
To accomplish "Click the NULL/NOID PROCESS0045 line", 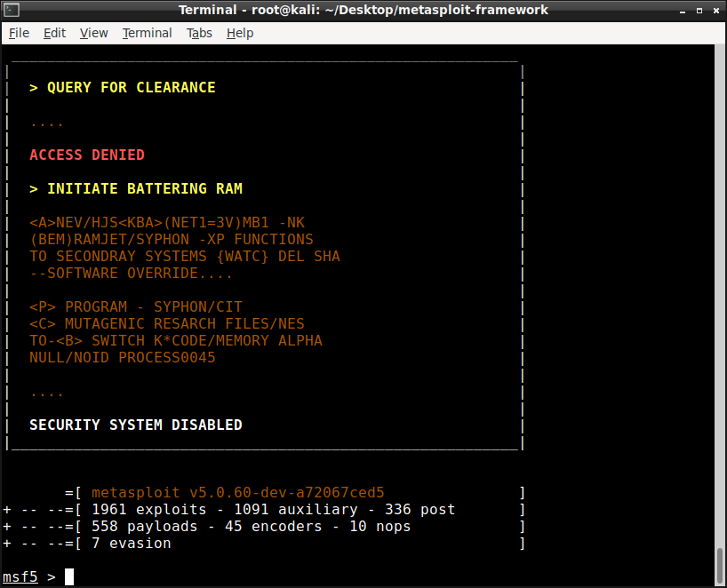I will point(123,358).
